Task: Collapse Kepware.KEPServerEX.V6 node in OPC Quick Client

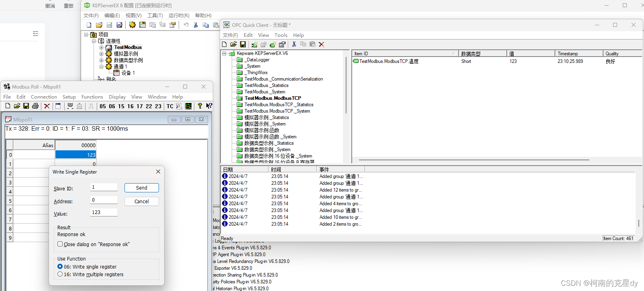Action: click(224, 53)
